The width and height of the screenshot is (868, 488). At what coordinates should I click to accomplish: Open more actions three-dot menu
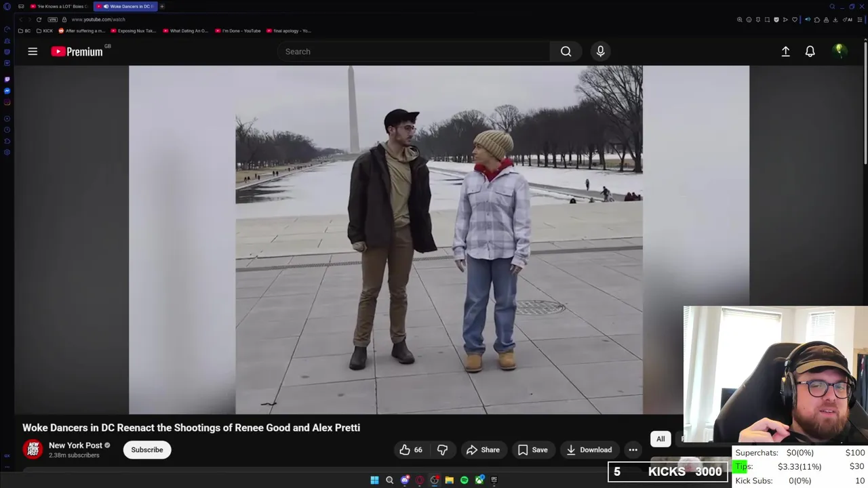click(633, 449)
